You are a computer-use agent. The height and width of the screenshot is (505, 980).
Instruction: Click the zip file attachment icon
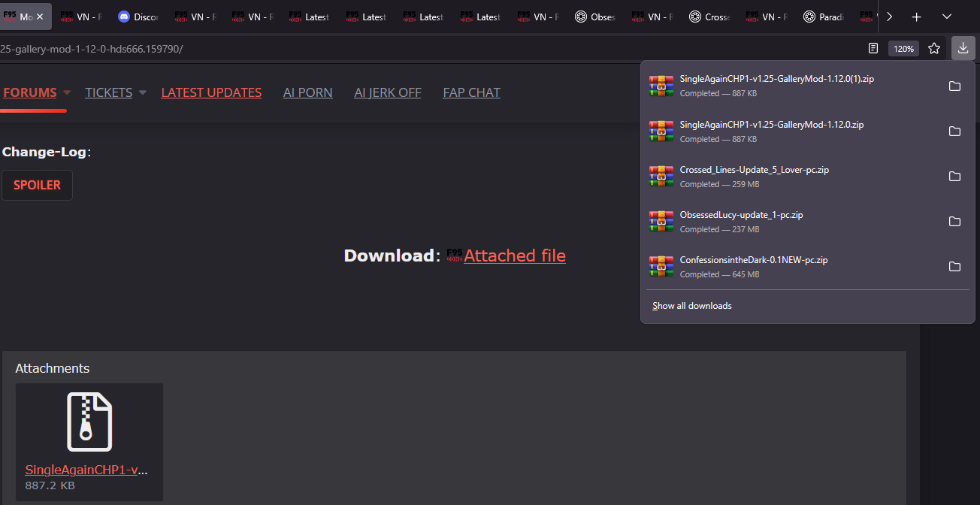point(89,422)
